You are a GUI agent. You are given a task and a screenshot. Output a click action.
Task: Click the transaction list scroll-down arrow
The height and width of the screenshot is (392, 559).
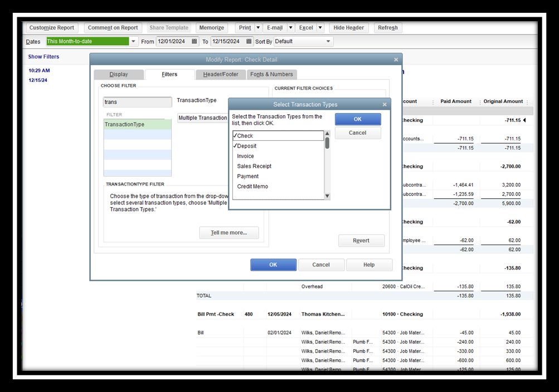pyautogui.click(x=327, y=196)
